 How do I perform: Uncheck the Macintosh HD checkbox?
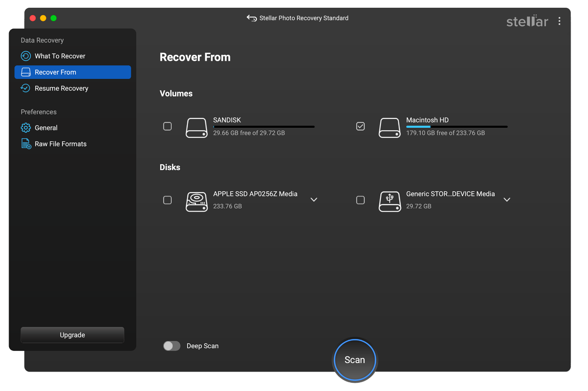coord(360,126)
